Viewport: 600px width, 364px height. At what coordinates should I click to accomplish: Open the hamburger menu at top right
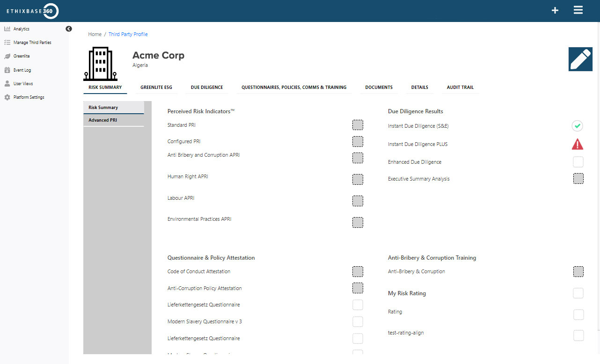coord(578,9)
